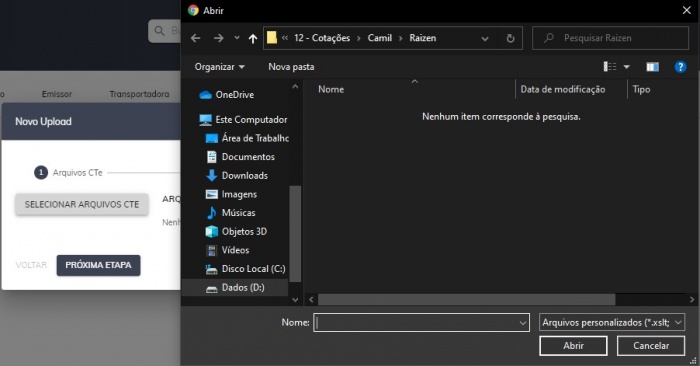
Task: Open recent locations chevron beside forward arrow
Action: [237, 38]
